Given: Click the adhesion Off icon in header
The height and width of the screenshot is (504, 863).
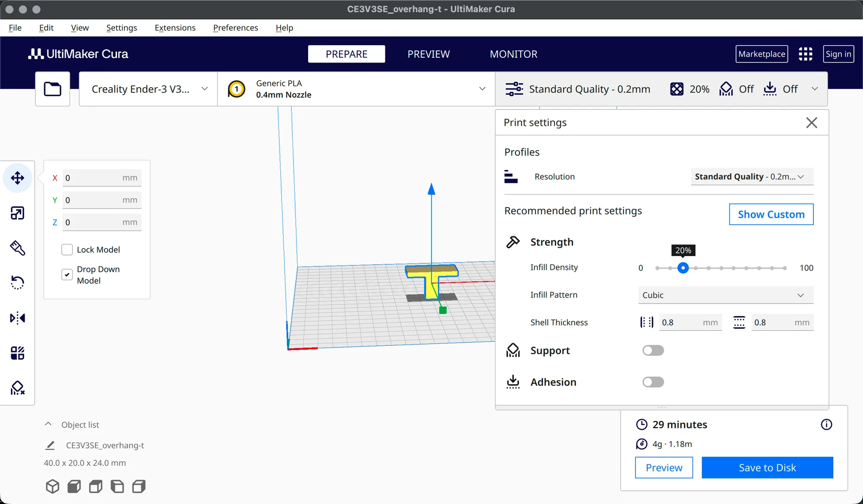Looking at the screenshot, I should click(x=770, y=89).
